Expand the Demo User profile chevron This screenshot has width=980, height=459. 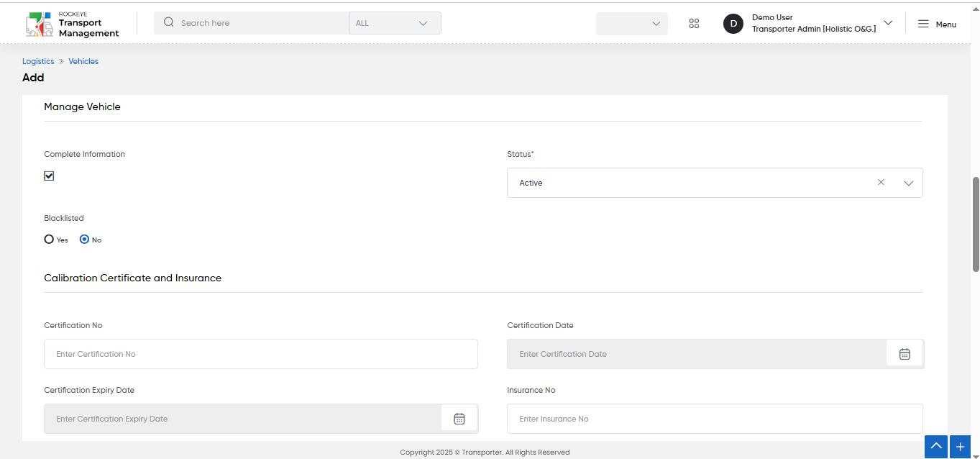888,23
